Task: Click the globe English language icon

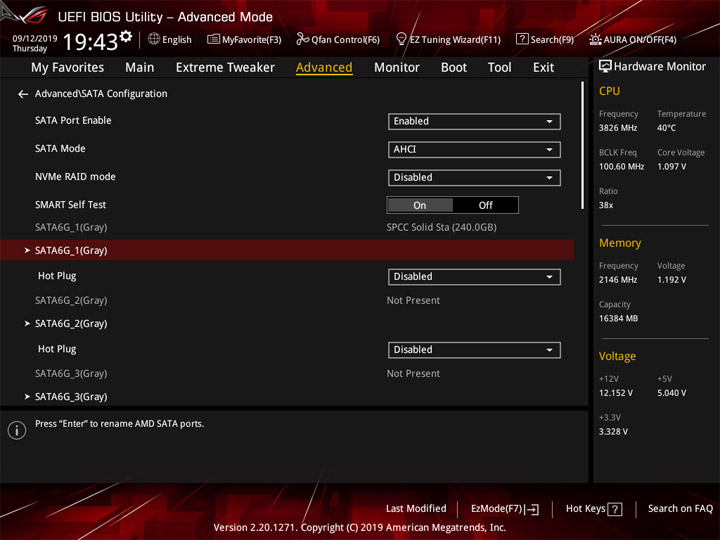Action: pos(154,39)
